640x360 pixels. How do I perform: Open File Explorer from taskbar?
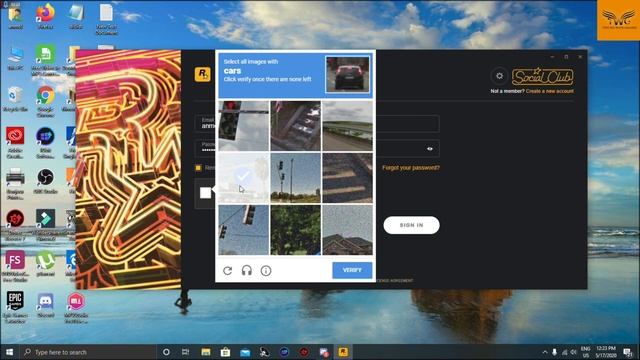(x=206, y=352)
